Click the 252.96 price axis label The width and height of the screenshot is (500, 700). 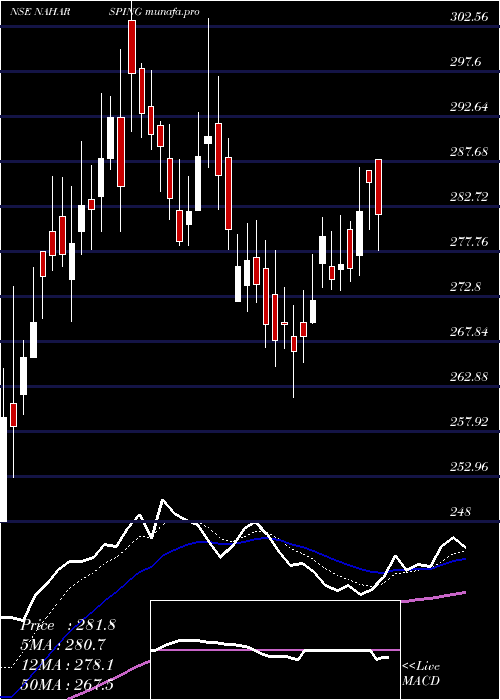pos(469,467)
